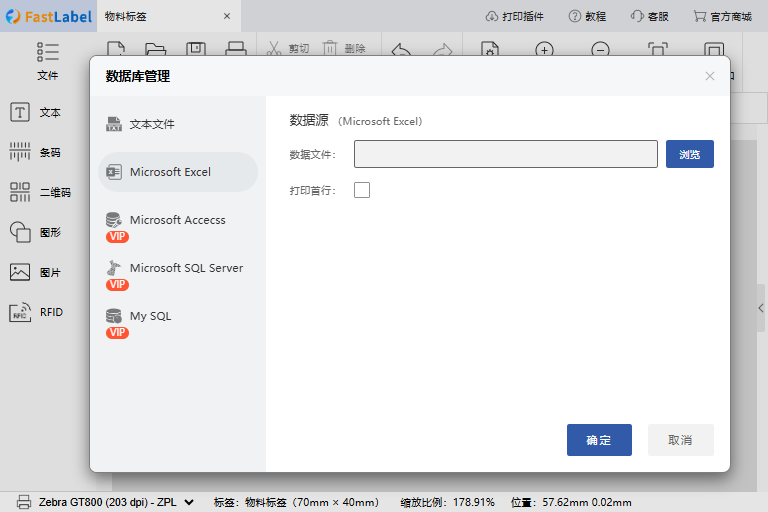This screenshot has width=768, height=512.
Task: Click the 剪切 cut toolbar button
Action: tap(288, 49)
